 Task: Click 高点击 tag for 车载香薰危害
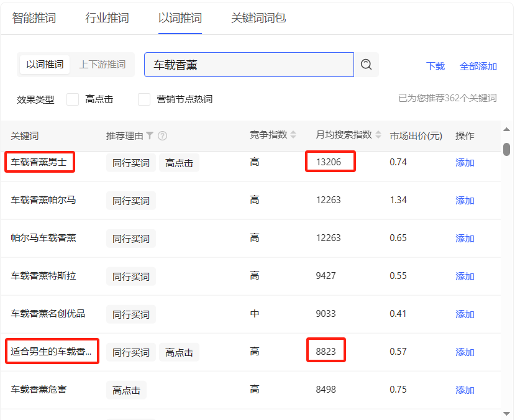[x=126, y=390]
